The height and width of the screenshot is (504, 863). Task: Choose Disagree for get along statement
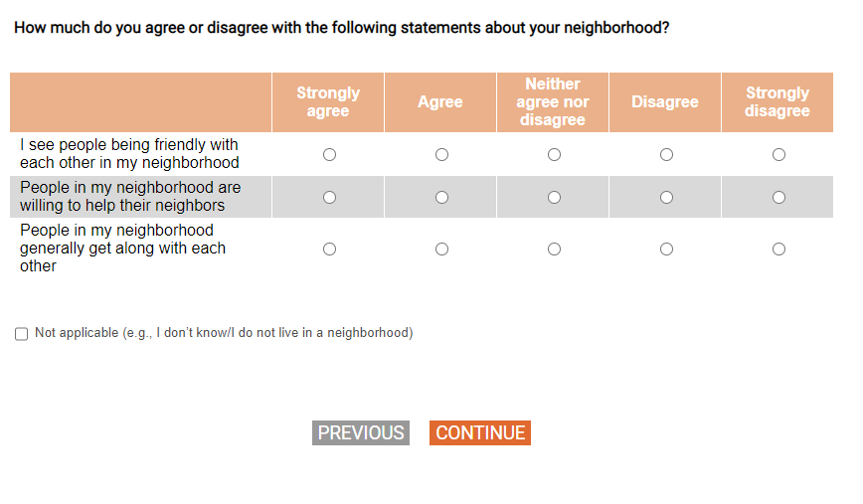coord(666,249)
